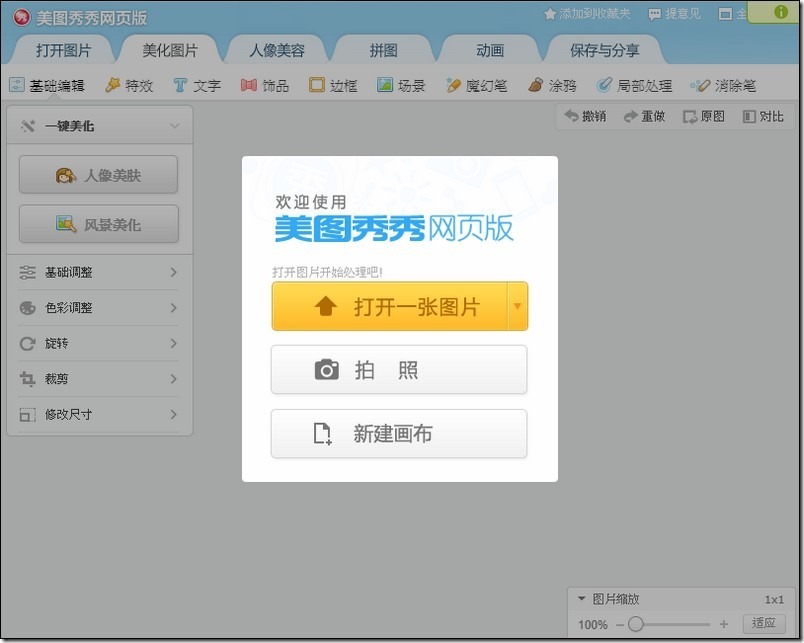Image resolution: width=804 pixels, height=643 pixels.
Task: Expand the 旋转 rotate section
Action: pyautogui.click(x=98, y=343)
